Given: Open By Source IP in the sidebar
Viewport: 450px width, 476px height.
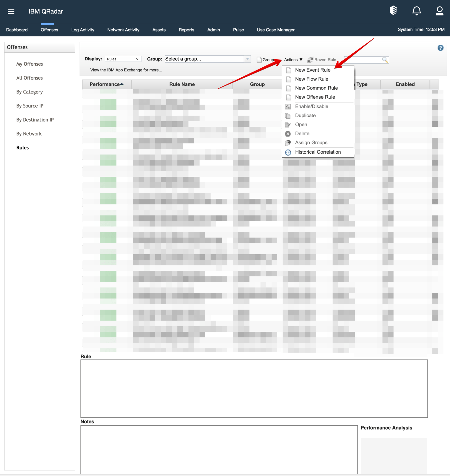Looking at the screenshot, I should [30, 106].
